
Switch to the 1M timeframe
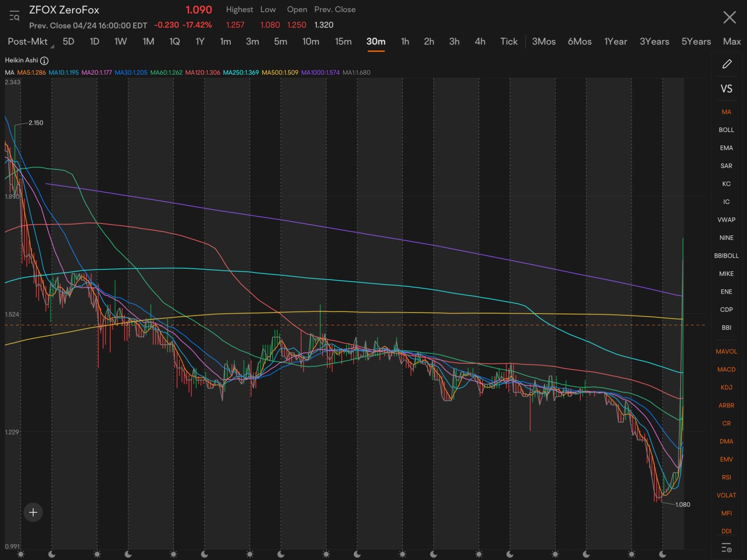pos(148,42)
